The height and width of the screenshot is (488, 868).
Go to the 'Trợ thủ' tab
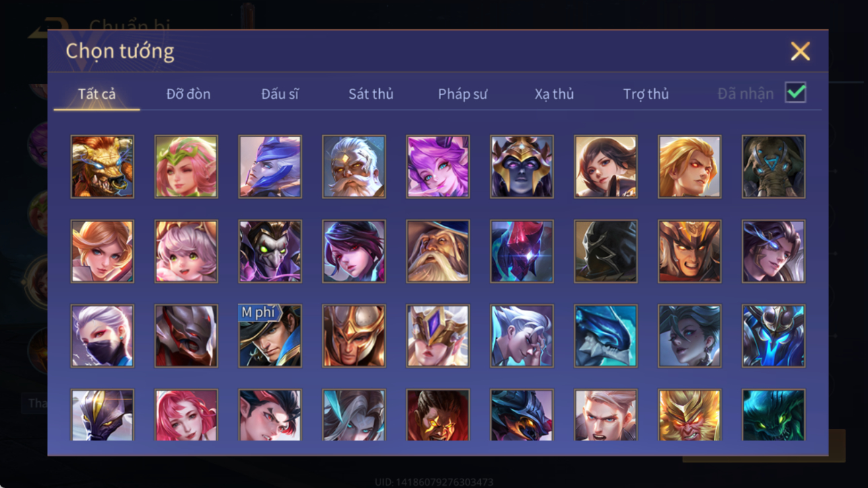(645, 94)
